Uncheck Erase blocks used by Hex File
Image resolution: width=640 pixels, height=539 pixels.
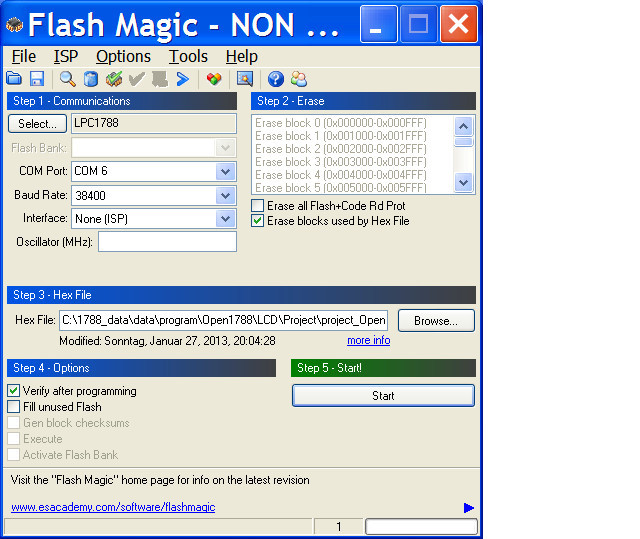pos(257,221)
